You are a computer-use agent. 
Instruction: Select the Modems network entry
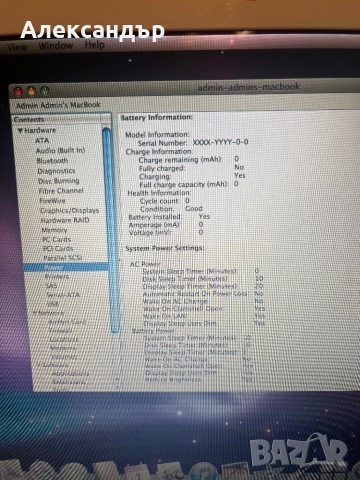click(63, 348)
